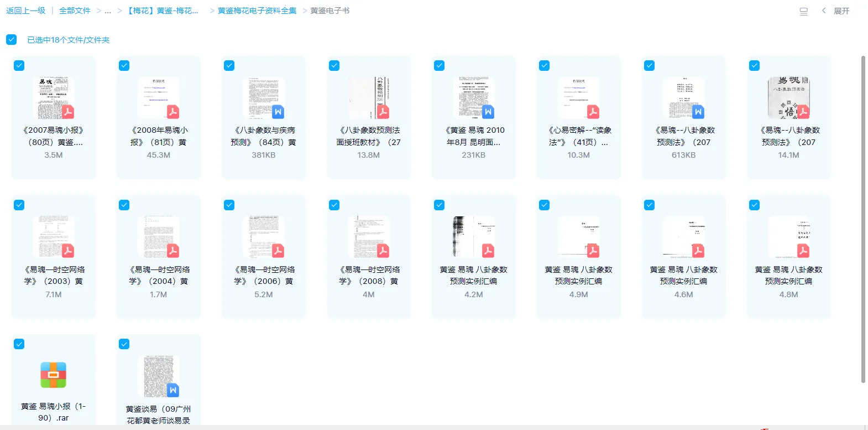Uncheck the select-all 已选中18个文件 checkbox
868x430 pixels.
coord(11,39)
